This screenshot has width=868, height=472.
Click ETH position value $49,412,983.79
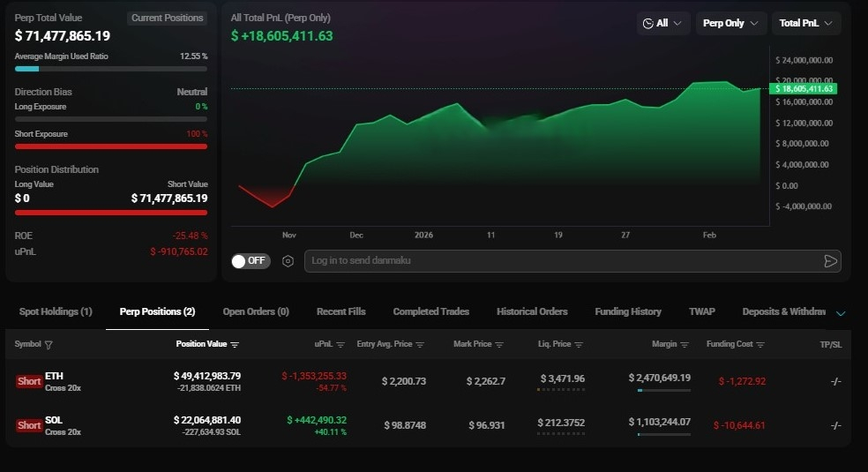coord(207,376)
